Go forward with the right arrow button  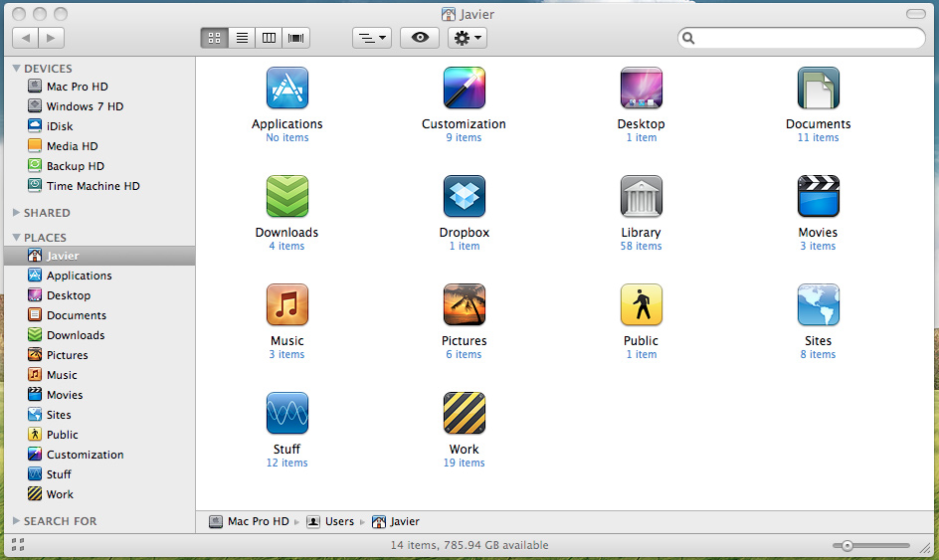click(x=52, y=39)
